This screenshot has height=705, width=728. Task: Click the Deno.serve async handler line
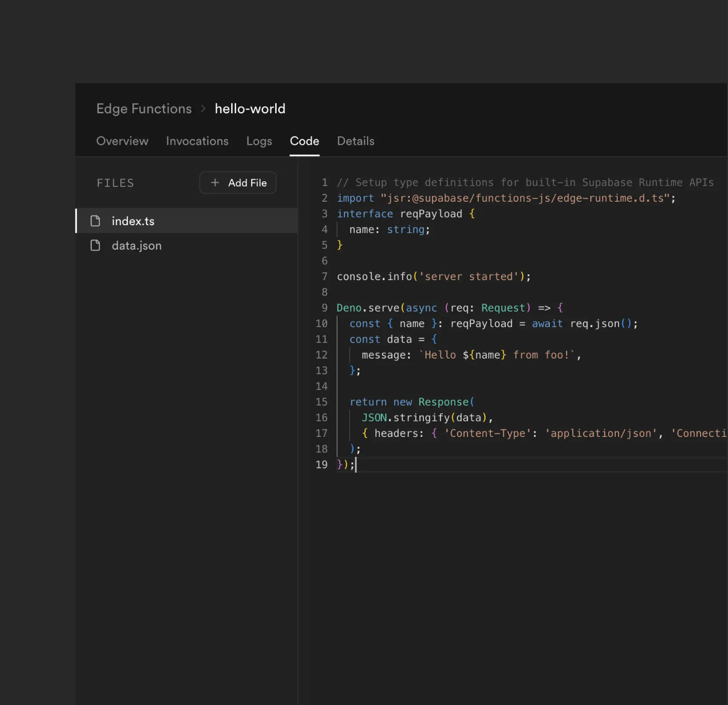450,308
